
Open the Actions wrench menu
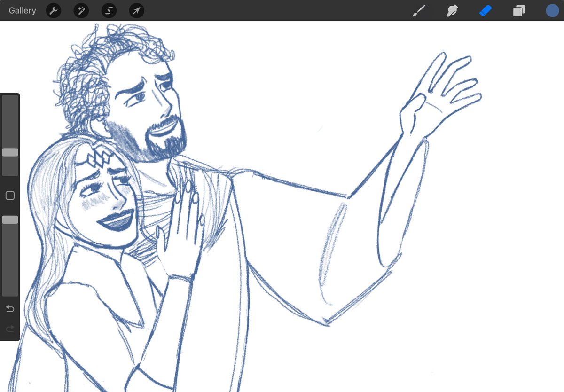coord(53,10)
